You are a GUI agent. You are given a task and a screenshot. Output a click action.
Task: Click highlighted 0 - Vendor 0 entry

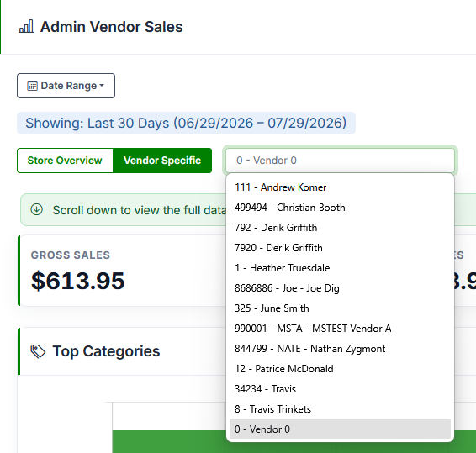point(340,429)
